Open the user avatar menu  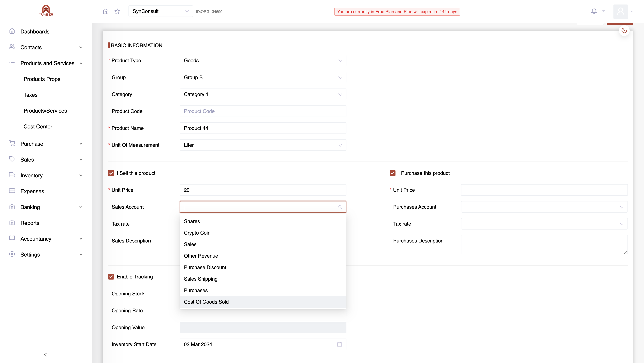620,11
